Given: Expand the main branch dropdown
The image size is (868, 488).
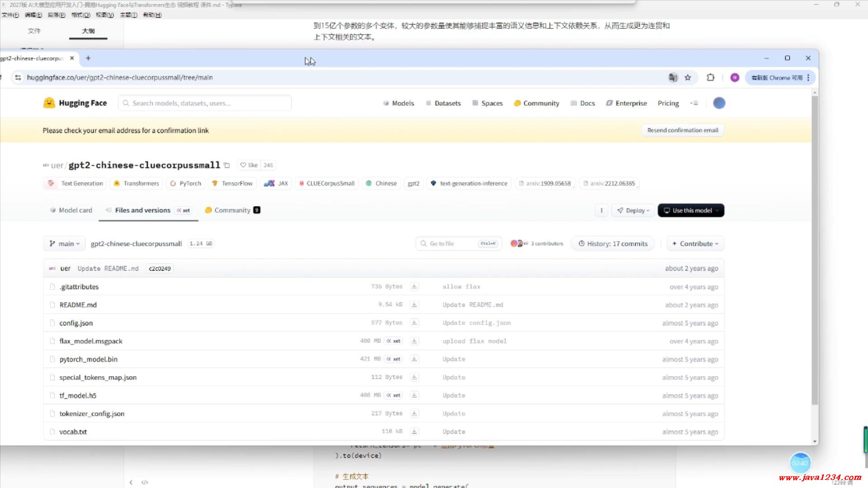Looking at the screenshot, I should (65, 244).
